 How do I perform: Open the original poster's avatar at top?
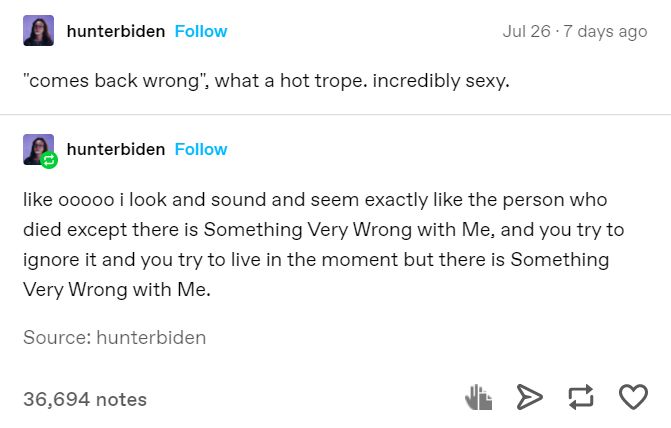click(38, 31)
